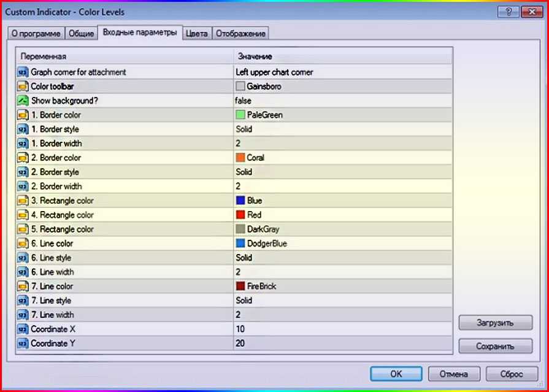Click the icon beside 2. Border width
The image size is (549, 392).
[x=23, y=186]
